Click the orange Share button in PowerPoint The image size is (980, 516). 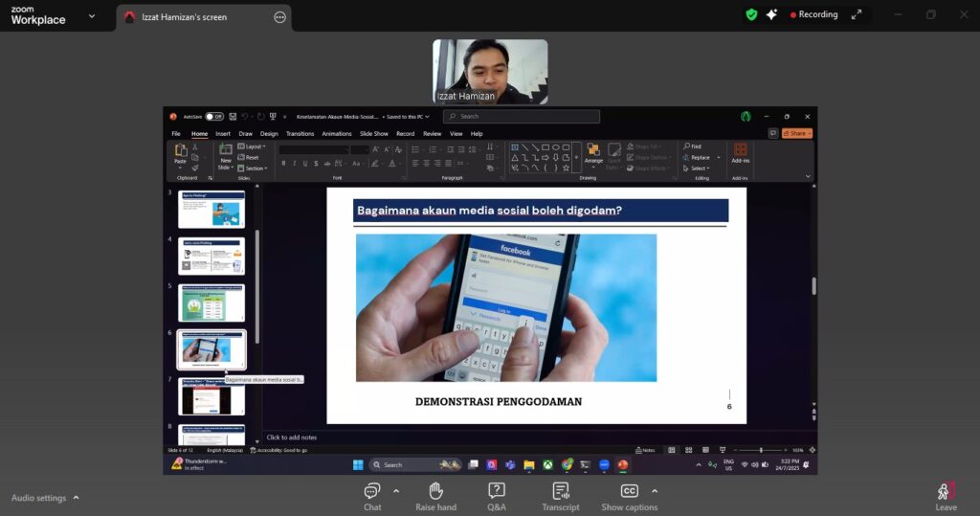click(x=797, y=133)
